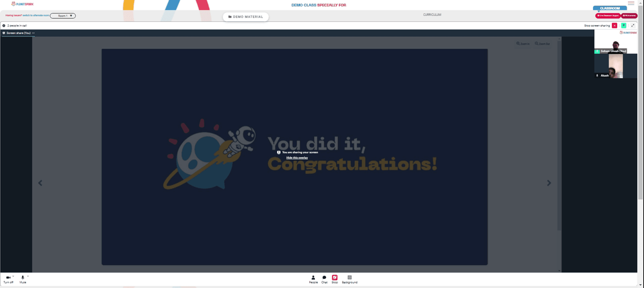The image size is (644, 288).
Task: Go to the previous slide arrow
Action: [40, 183]
